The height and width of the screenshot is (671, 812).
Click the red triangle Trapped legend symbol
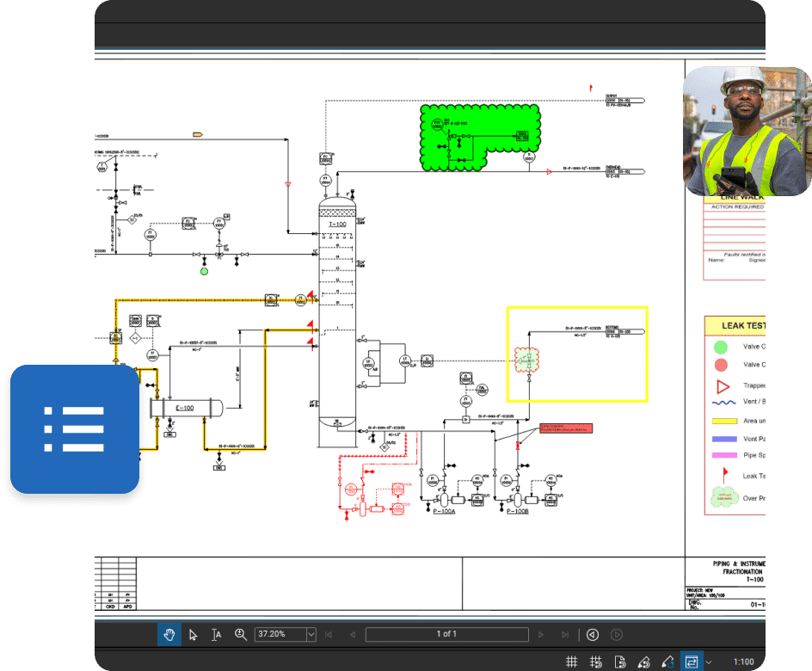[723, 386]
